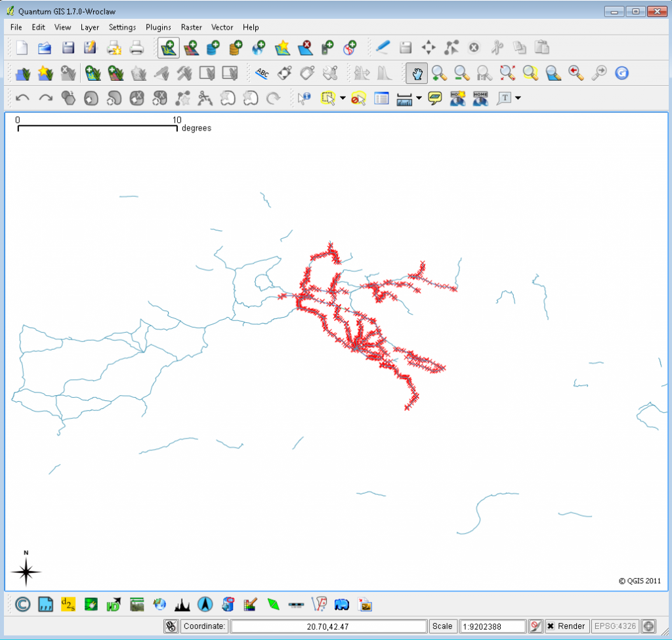Click the New GRASS Mapset star icon
Image resolution: width=672 pixels, height=640 pixels.
point(45,74)
